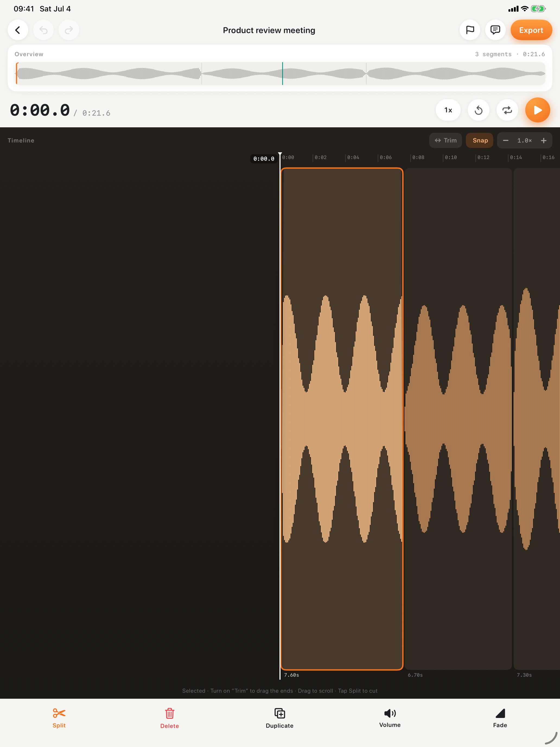Click the 0:08 ruler mark

418,157
